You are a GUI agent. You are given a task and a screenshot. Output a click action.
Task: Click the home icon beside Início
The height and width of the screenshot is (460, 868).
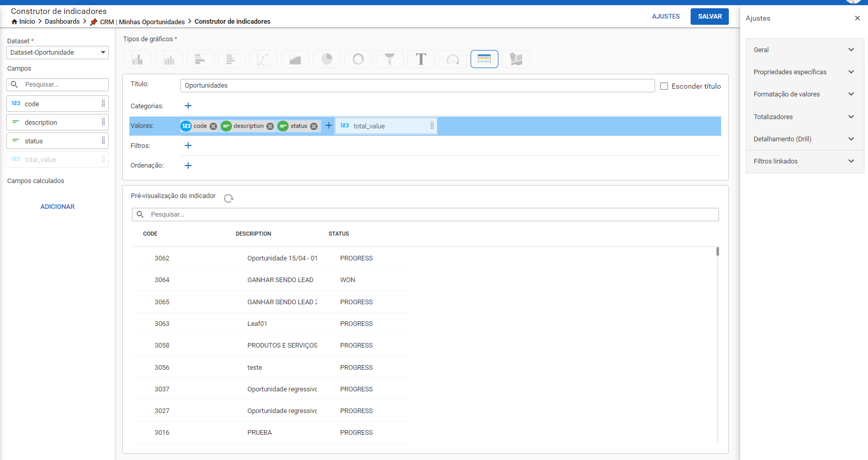[x=14, y=22]
